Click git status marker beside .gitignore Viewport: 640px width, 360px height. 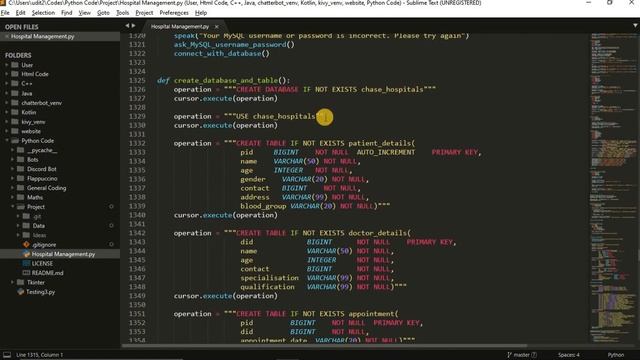[111, 244]
